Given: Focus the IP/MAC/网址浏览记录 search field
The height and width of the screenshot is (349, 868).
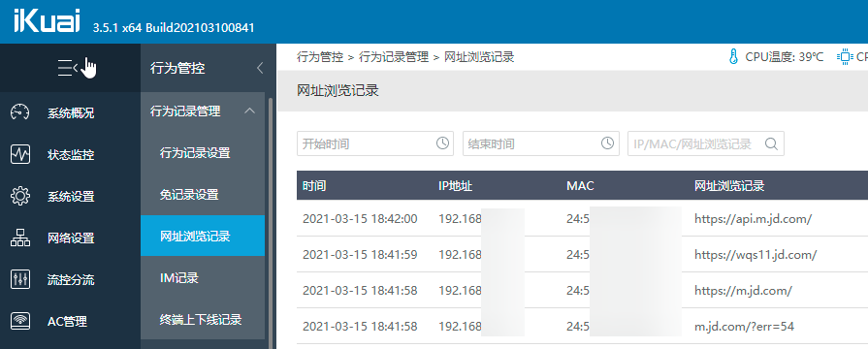Looking at the screenshot, I should tap(706, 143).
